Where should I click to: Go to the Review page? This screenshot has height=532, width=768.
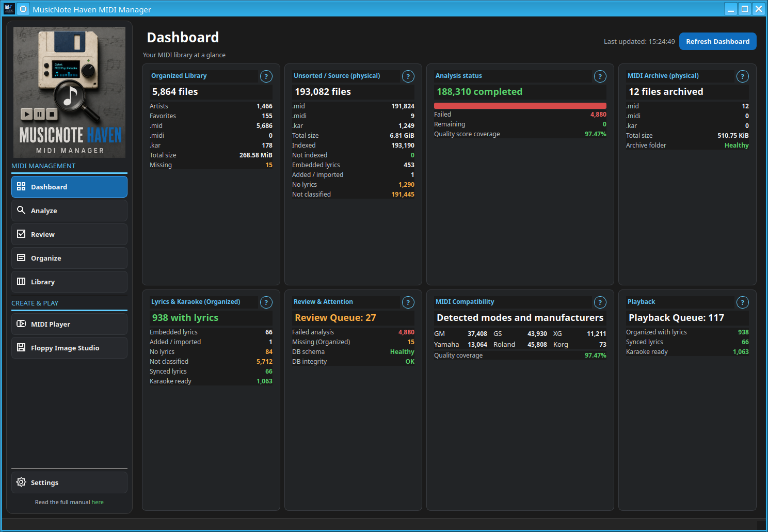[69, 234]
